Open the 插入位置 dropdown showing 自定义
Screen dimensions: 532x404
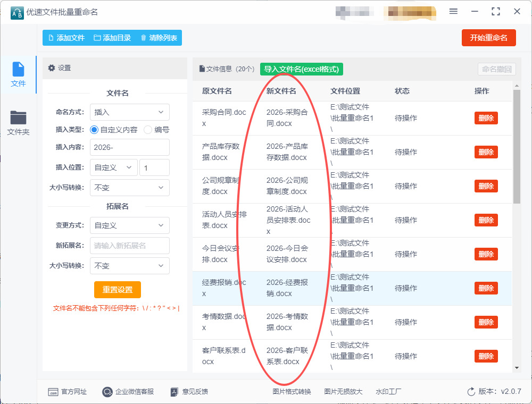pyautogui.click(x=113, y=167)
